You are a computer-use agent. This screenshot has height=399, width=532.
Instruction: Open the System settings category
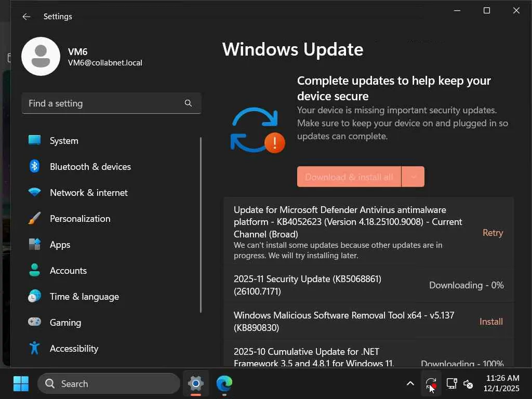pyautogui.click(x=111, y=140)
